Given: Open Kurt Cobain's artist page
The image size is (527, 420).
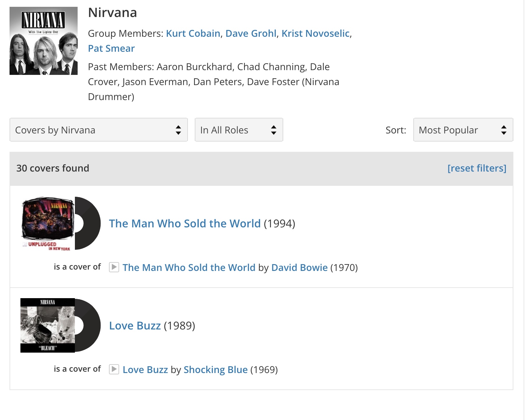Looking at the screenshot, I should [x=193, y=33].
